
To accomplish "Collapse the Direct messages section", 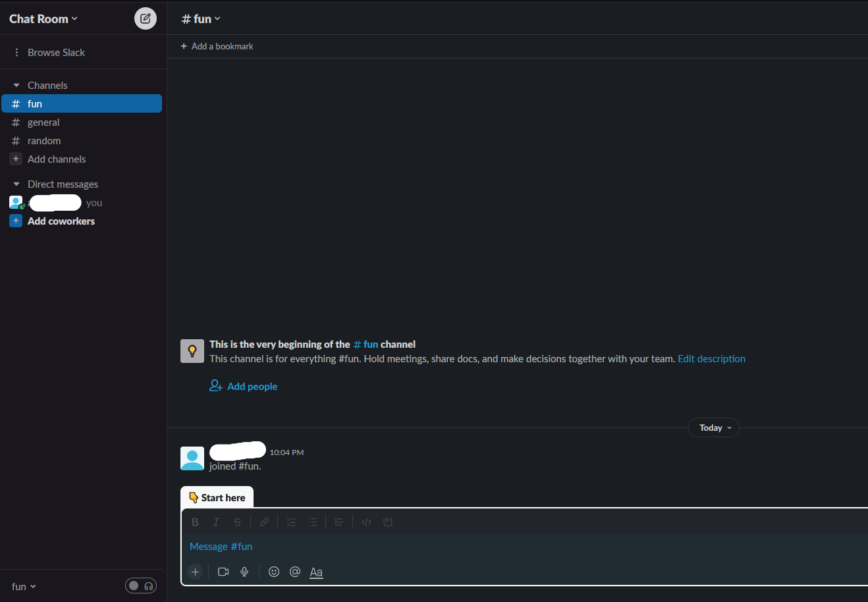I will coord(16,184).
